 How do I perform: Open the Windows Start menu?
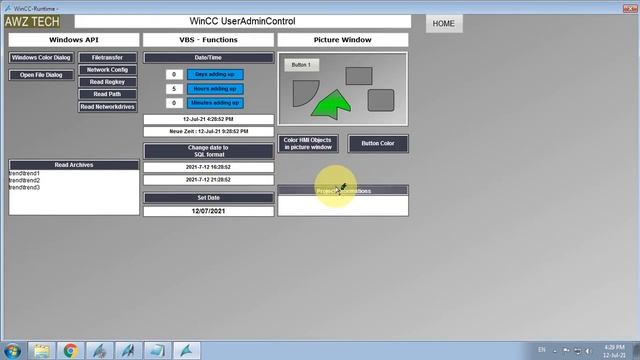13,351
